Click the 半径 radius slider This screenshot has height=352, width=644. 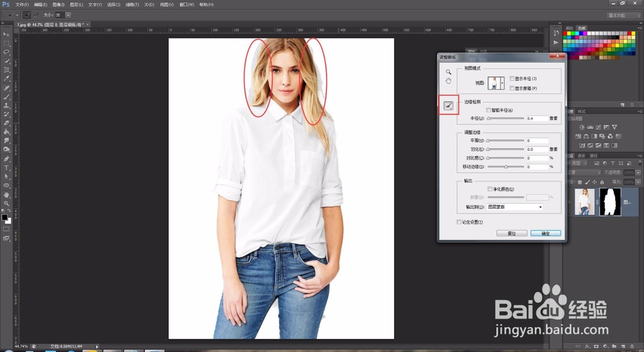coord(506,119)
